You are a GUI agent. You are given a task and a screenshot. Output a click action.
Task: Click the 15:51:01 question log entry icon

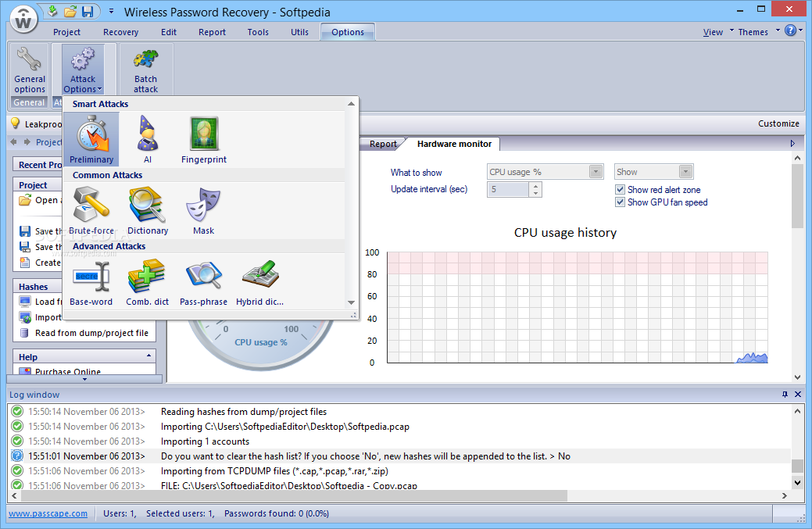[x=17, y=456]
